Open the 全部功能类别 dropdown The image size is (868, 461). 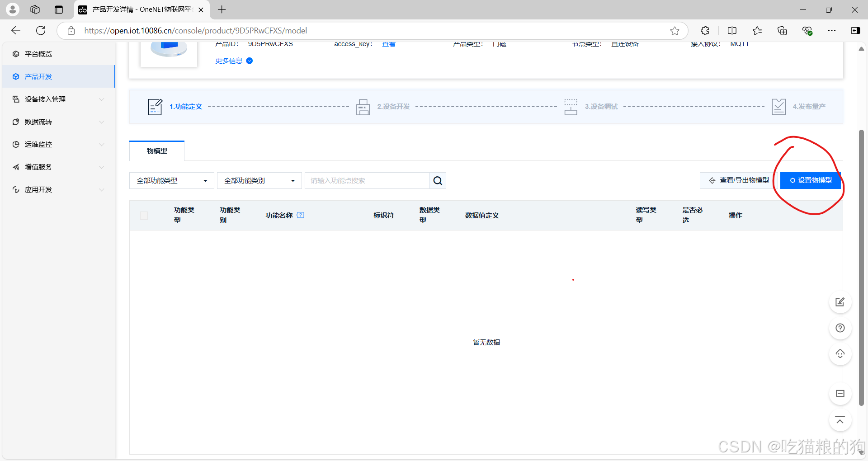point(259,180)
